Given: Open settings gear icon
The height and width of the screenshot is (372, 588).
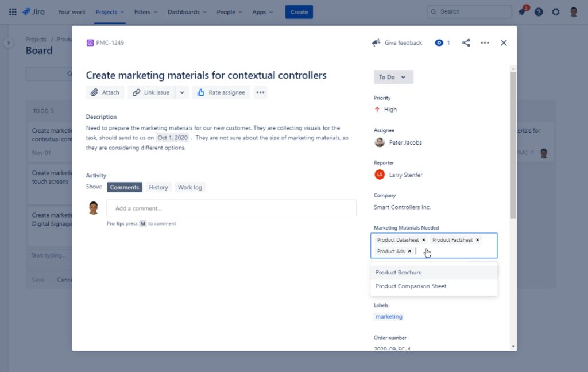Looking at the screenshot, I should point(556,12).
